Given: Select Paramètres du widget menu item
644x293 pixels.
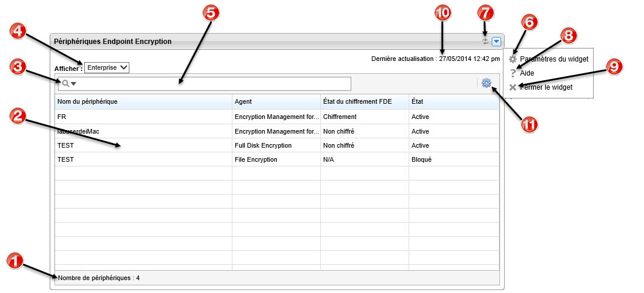Looking at the screenshot, I should [553, 59].
